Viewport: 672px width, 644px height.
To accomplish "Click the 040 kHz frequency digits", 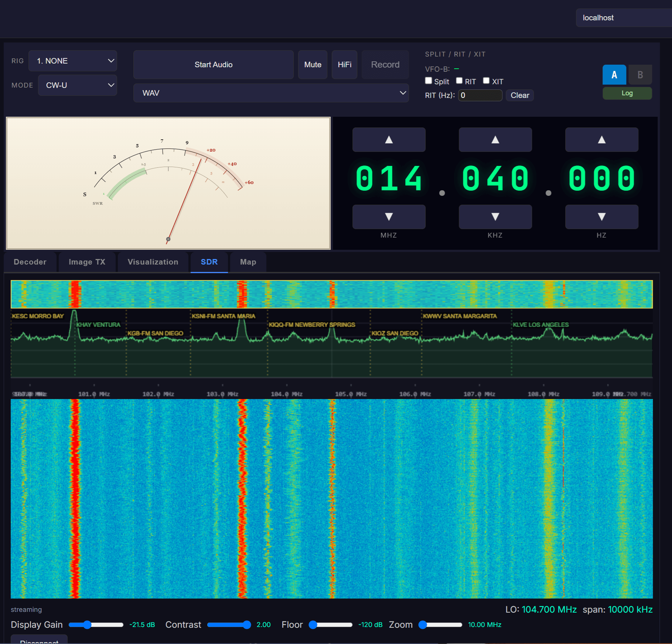I will tap(495, 179).
